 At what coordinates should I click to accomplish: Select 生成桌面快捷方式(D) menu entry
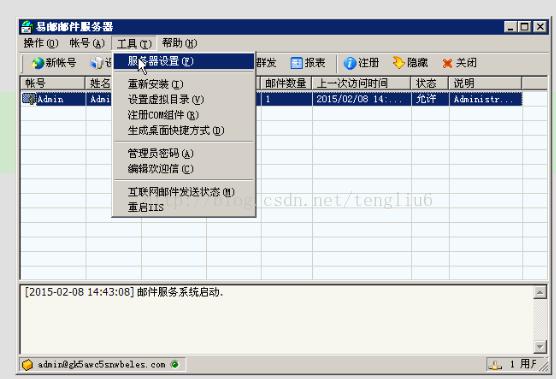tap(184, 130)
